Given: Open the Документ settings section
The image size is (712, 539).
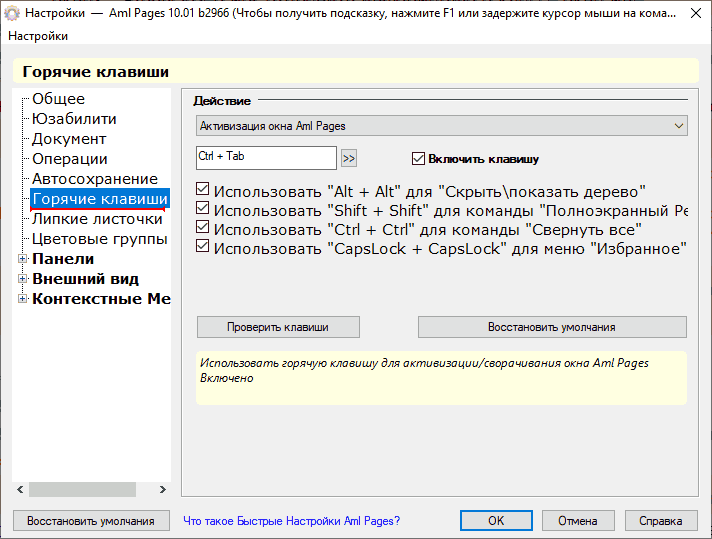Looking at the screenshot, I should [69, 139].
